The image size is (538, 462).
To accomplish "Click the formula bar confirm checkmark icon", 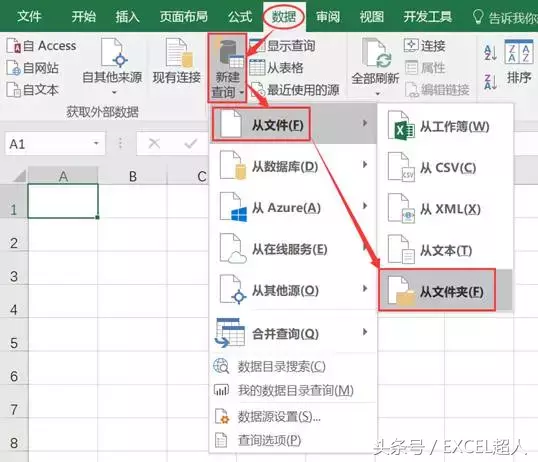I will pos(190,143).
